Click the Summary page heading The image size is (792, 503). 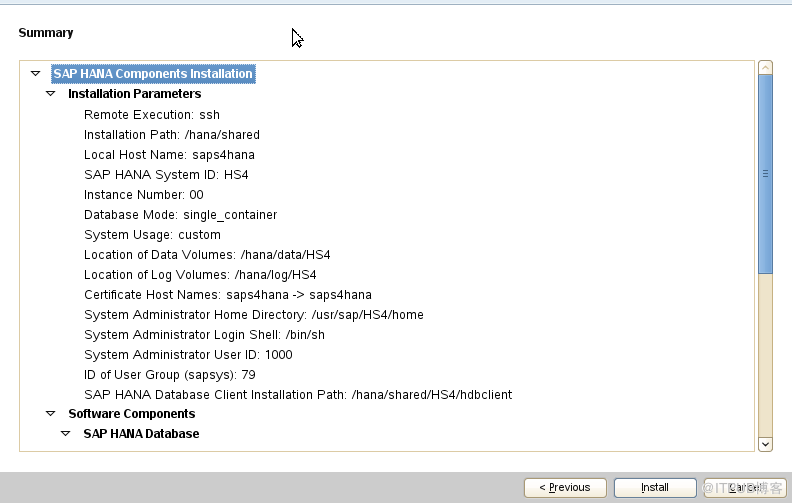point(46,33)
